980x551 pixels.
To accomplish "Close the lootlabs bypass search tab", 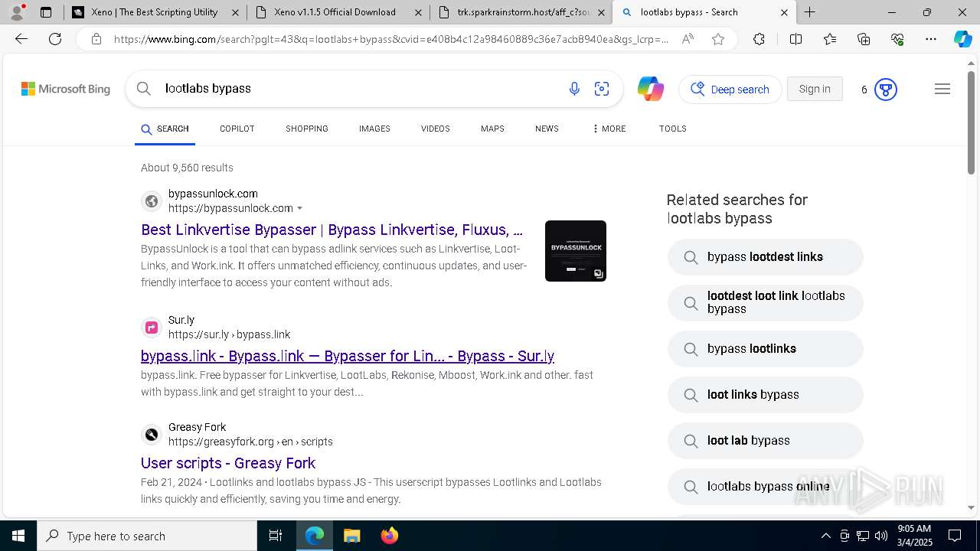I will point(784,12).
